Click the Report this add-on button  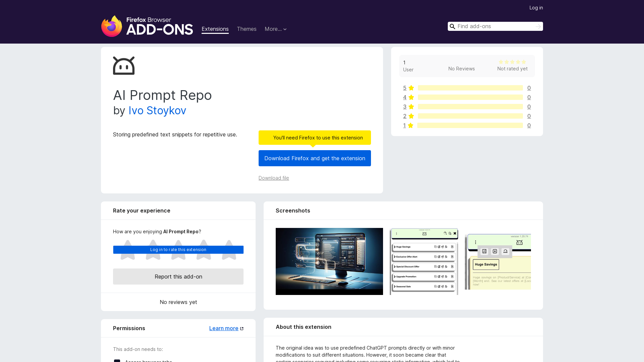[178, 277]
